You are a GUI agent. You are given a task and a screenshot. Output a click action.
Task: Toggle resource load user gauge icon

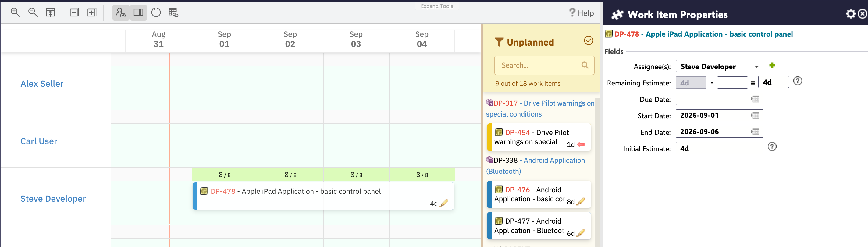pyautogui.click(x=121, y=13)
